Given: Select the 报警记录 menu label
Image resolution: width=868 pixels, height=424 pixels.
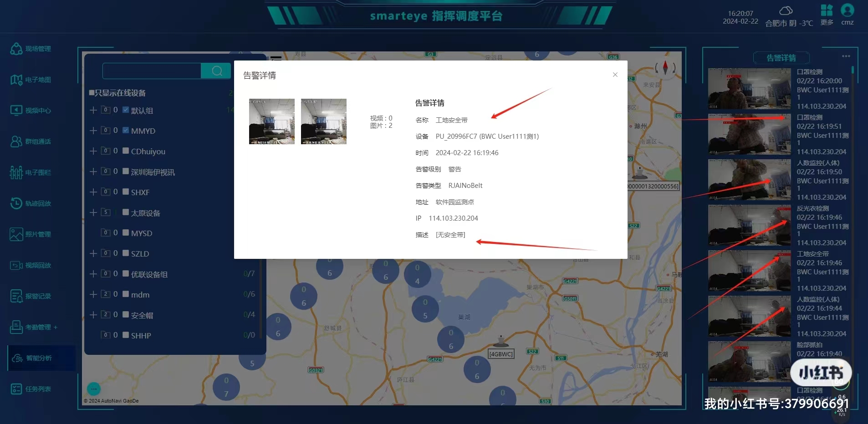Looking at the screenshot, I should coord(38,296).
